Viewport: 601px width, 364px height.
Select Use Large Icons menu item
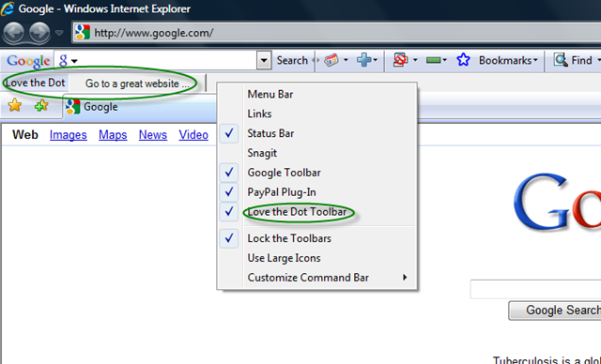coord(317,258)
